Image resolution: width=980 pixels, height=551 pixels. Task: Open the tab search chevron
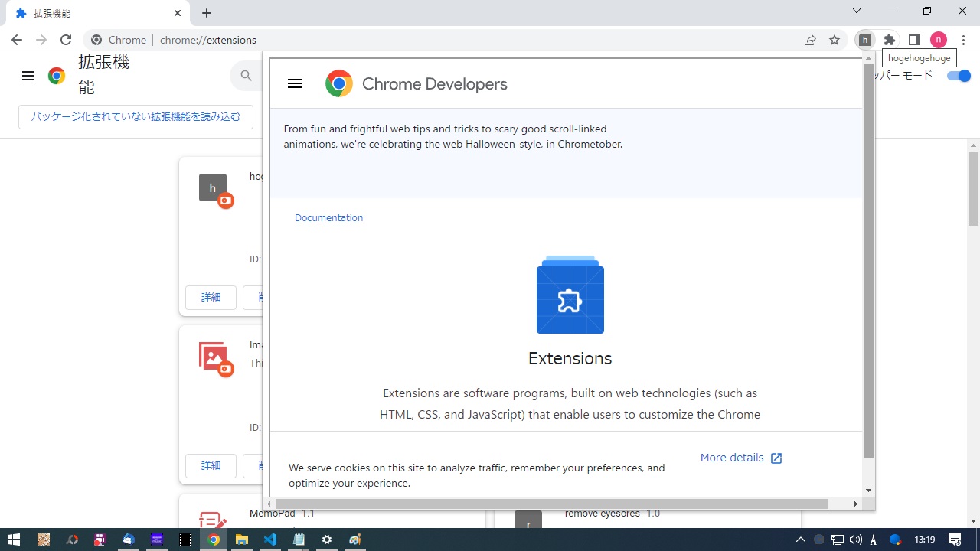(x=857, y=11)
